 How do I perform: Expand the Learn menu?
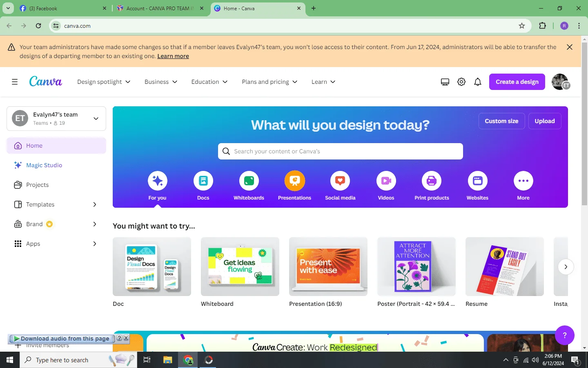(x=323, y=82)
